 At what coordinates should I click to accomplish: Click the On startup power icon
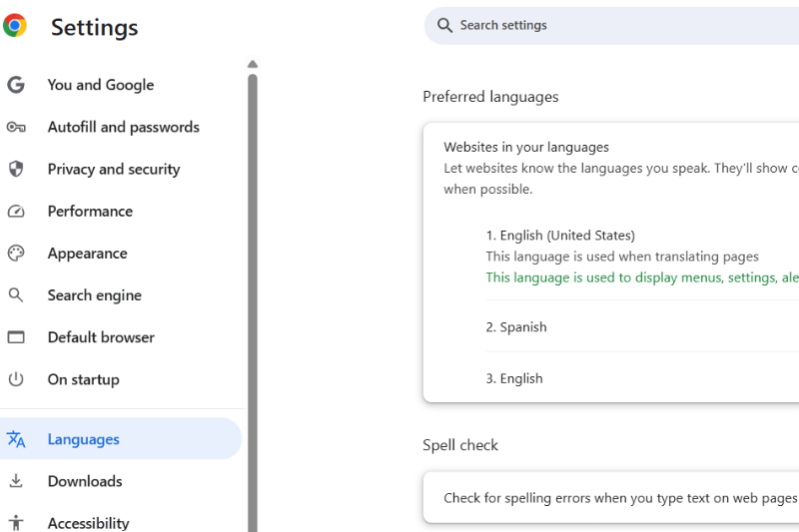point(16,379)
